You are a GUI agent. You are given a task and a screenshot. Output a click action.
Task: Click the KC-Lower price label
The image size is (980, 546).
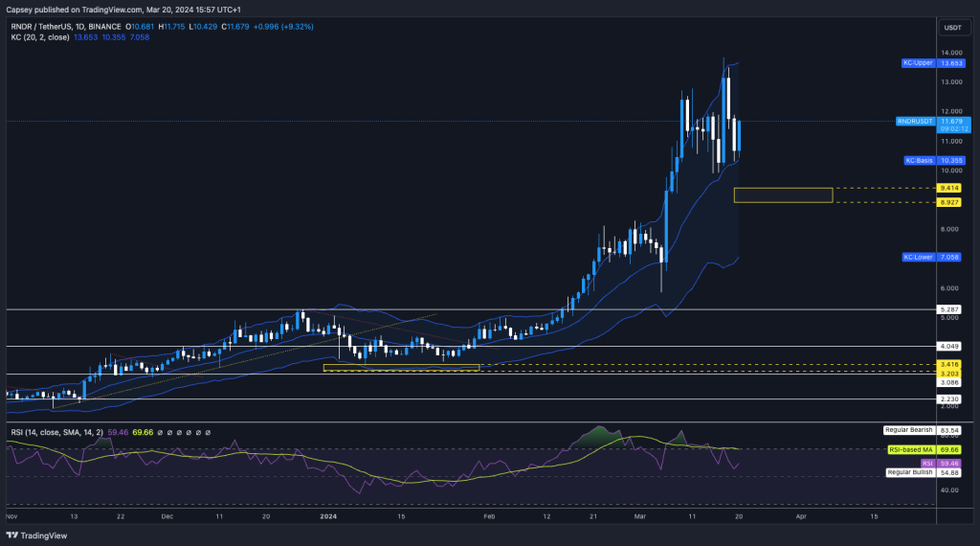tap(919, 258)
